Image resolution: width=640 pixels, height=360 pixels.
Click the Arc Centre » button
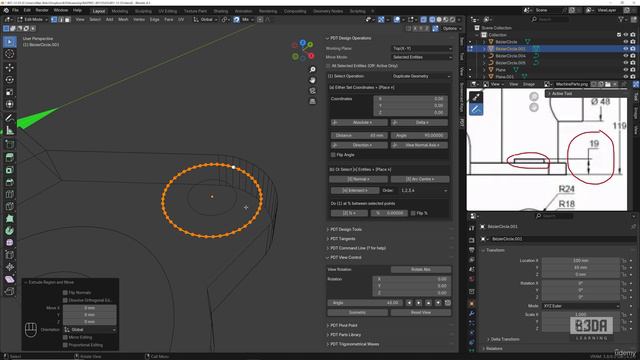[420, 179]
